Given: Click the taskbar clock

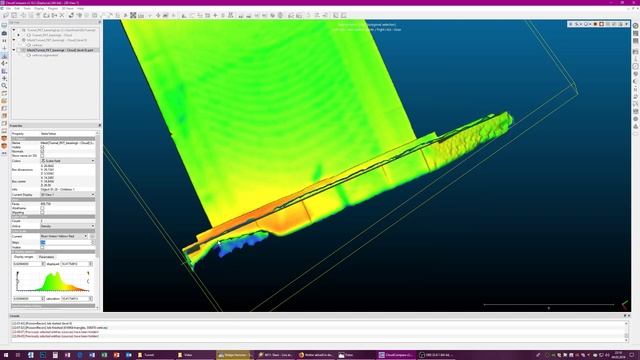Looking at the screenshot, I should (618, 355).
